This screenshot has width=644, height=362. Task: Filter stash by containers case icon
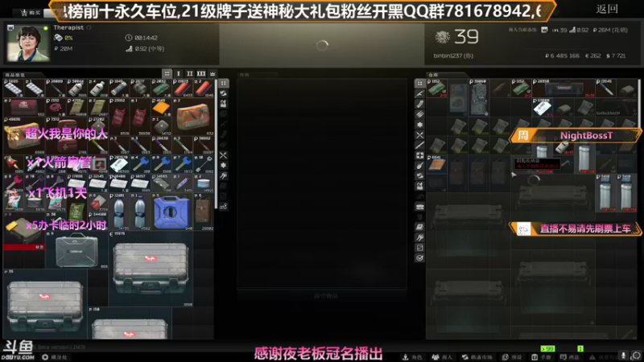coord(419,207)
